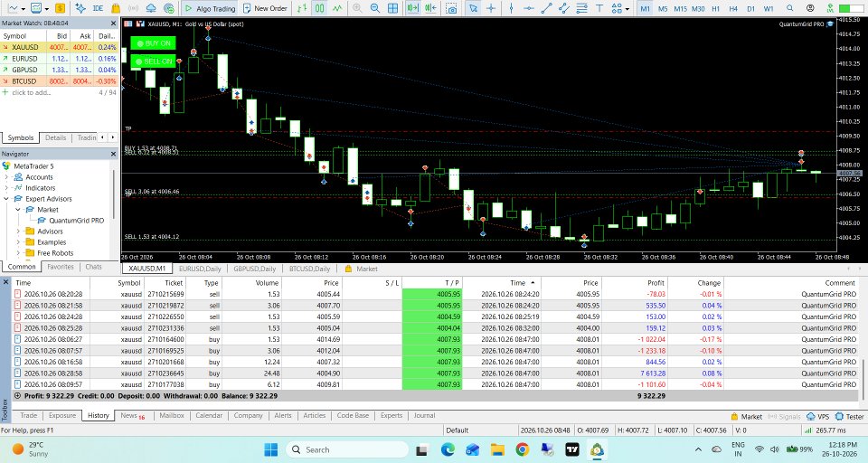Switch to the BTCUSD,Daily chart tab
868x463 pixels.
pos(309,269)
